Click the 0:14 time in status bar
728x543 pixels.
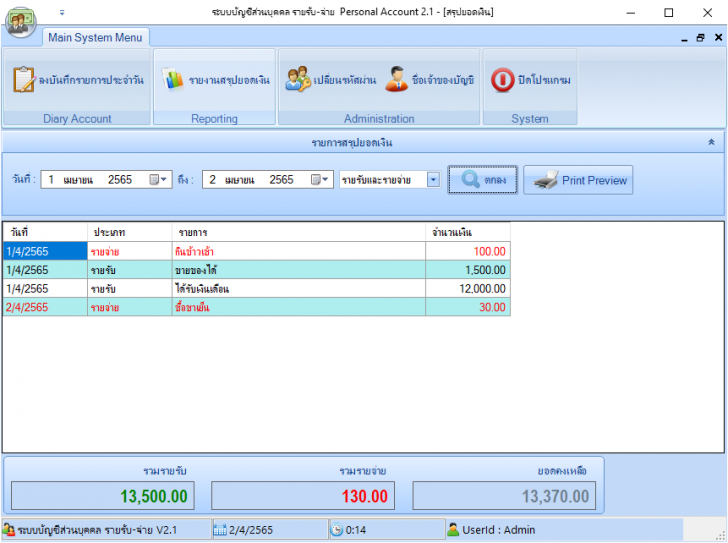[x=356, y=530]
